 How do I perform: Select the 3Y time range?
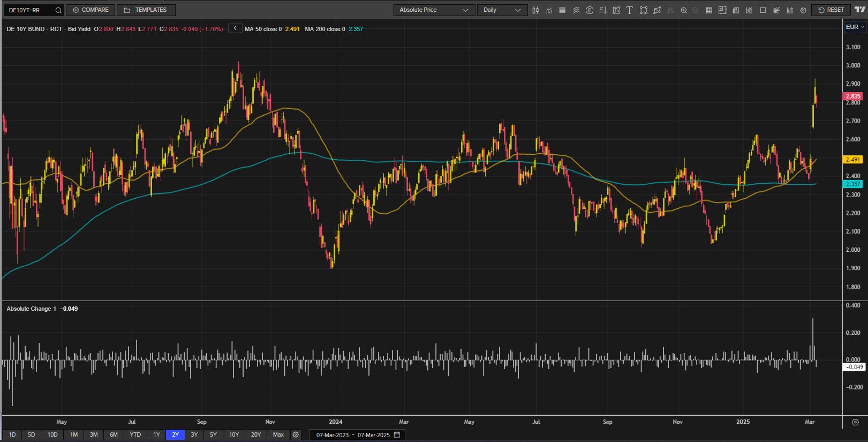[x=194, y=434]
